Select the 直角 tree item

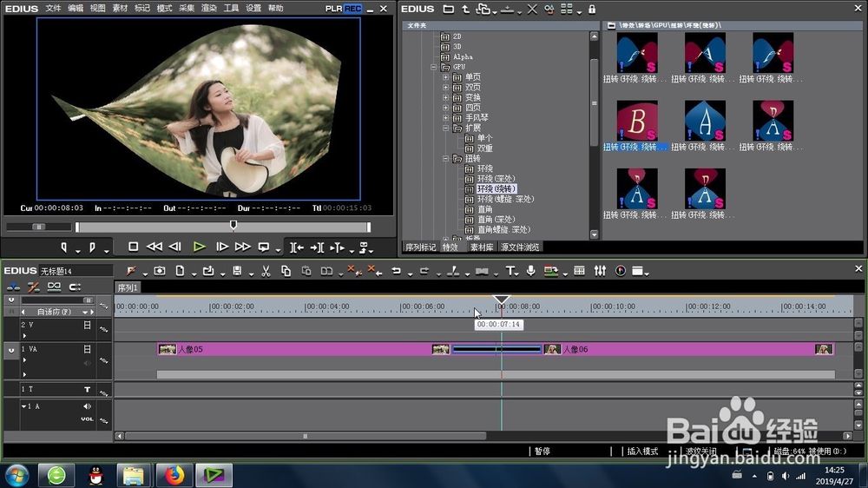[485, 209]
